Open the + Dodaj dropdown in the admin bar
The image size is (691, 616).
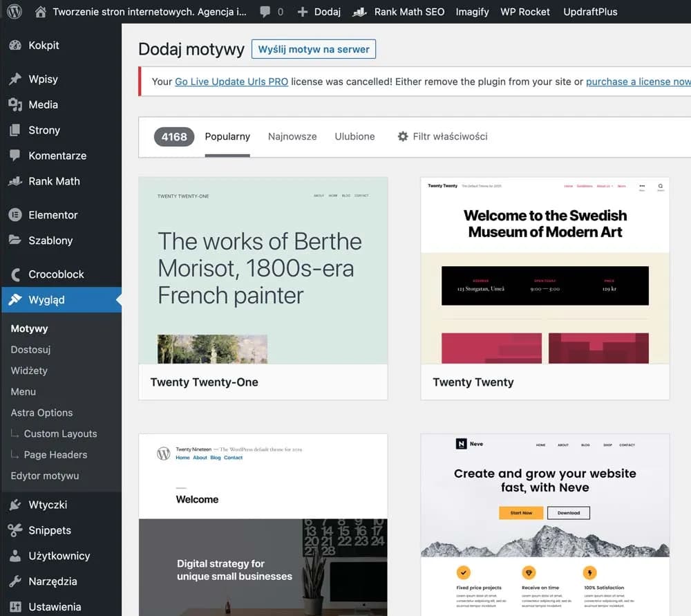point(318,12)
